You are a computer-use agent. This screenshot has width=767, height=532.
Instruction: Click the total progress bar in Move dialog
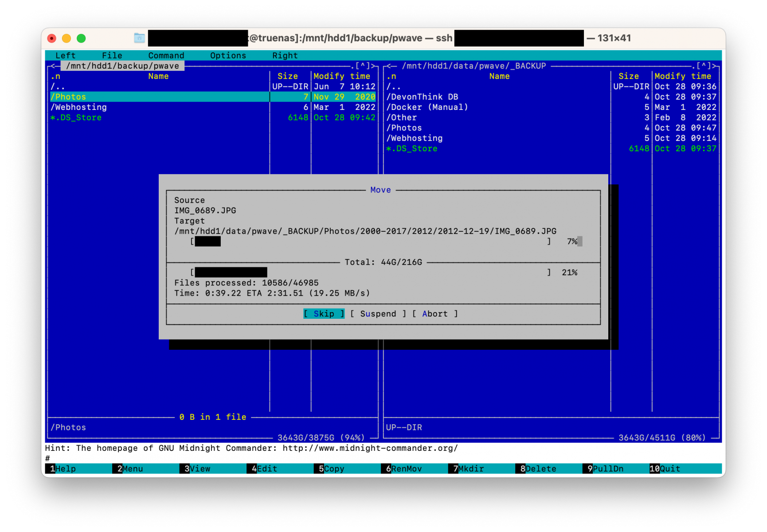click(370, 272)
